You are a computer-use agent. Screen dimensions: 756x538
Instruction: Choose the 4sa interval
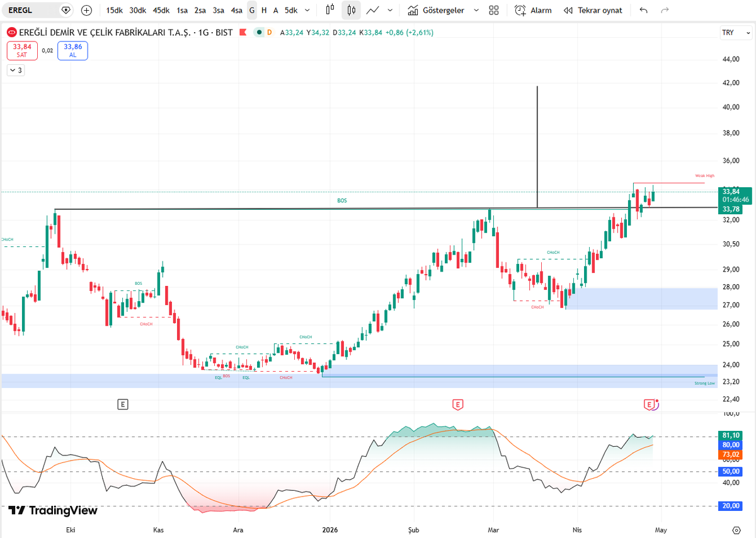point(237,10)
